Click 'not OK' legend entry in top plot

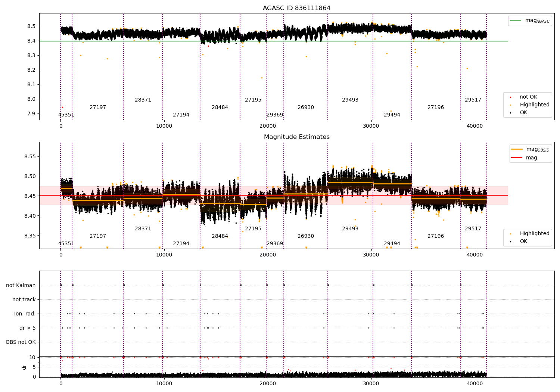point(528,97)
